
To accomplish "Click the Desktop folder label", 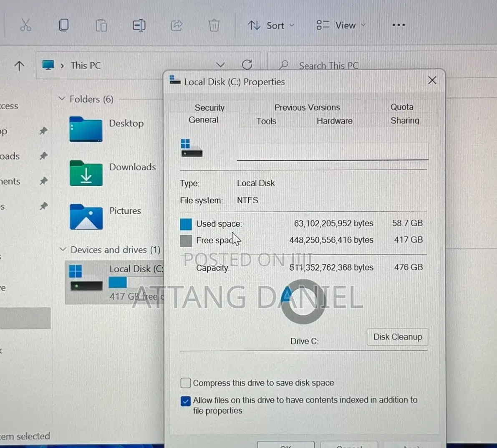I will [126, 123].
